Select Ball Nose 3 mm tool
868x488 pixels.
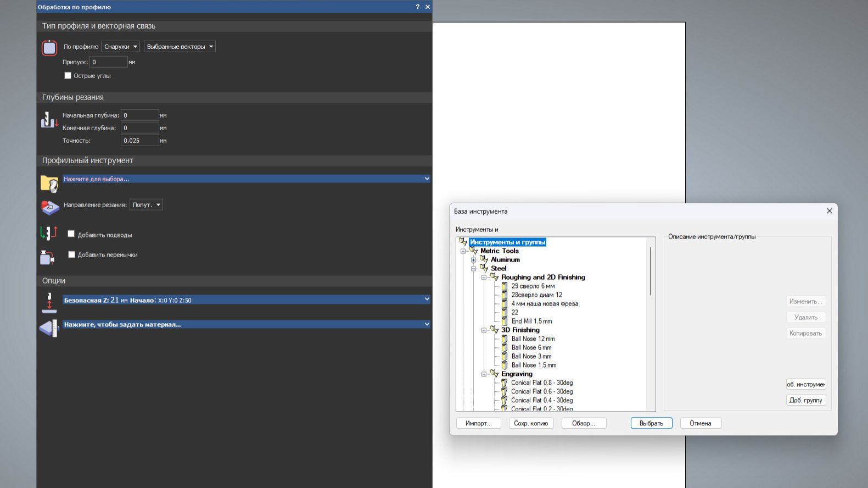[x=531, y=356]
